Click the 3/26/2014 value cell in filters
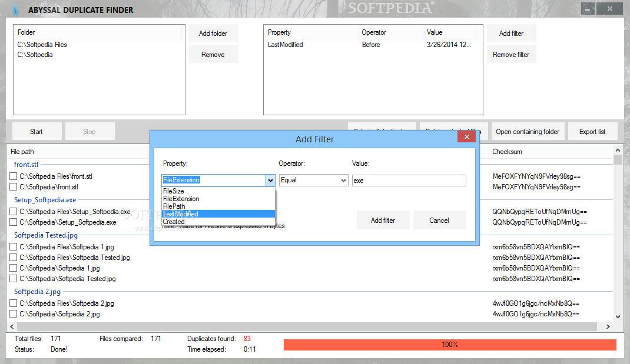630x364 pixels. 449,45
